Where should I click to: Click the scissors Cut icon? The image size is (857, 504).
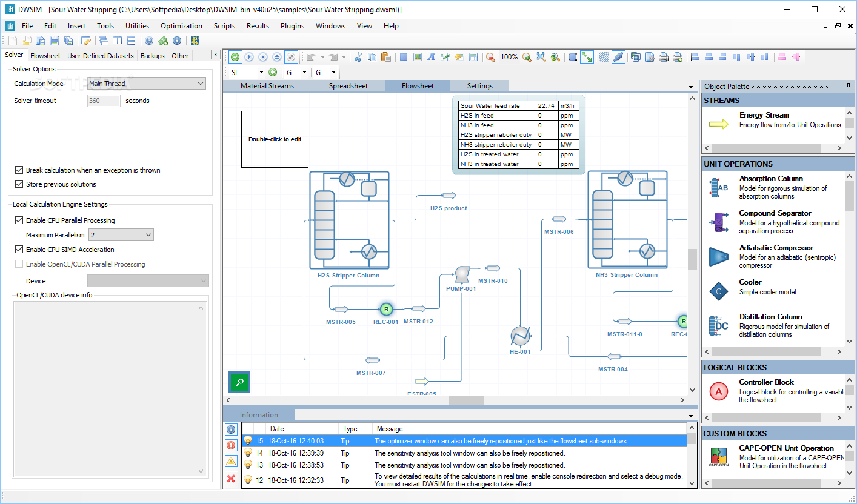[358, 57]
